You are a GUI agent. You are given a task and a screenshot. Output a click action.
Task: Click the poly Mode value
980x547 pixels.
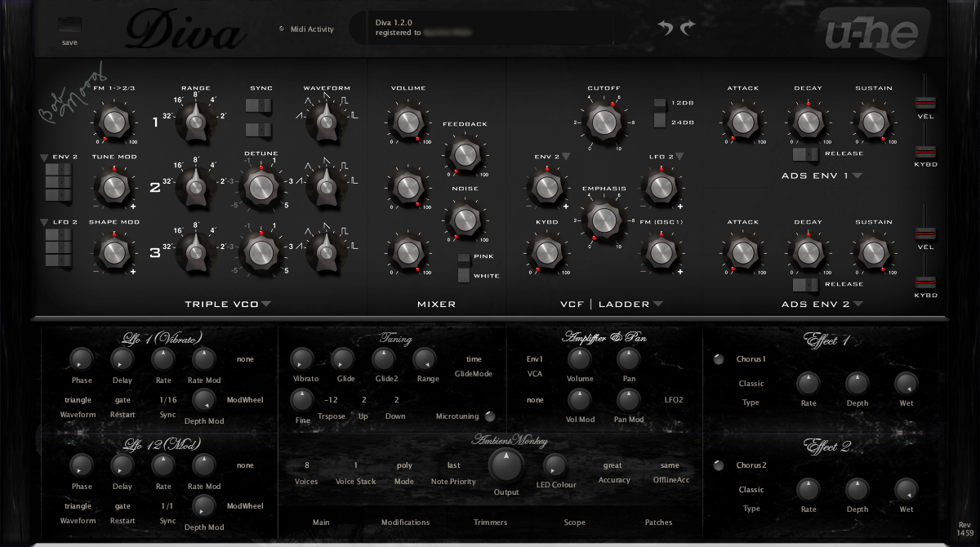tap(404, 465)
